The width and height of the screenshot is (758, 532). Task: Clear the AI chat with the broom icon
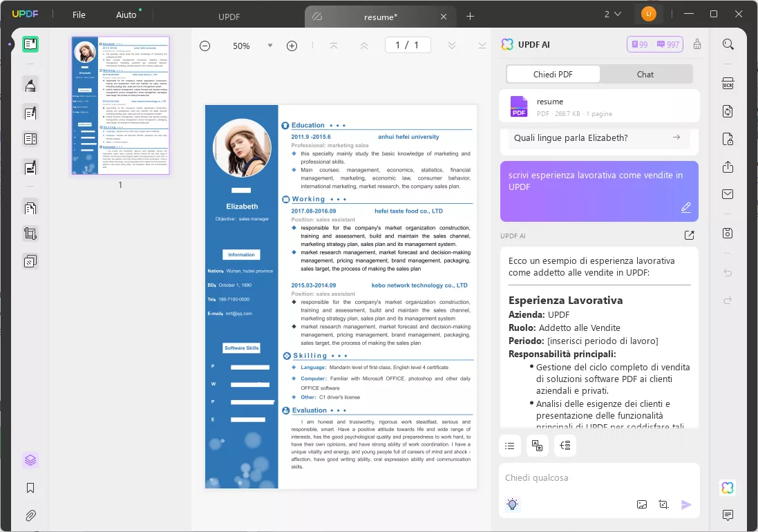(x=697, y=44)
